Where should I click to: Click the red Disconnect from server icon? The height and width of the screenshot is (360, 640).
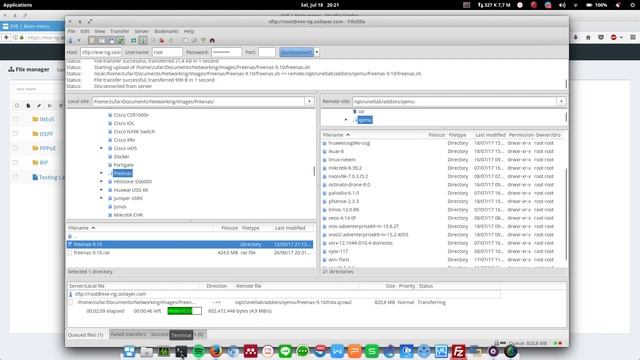[162, 40]
